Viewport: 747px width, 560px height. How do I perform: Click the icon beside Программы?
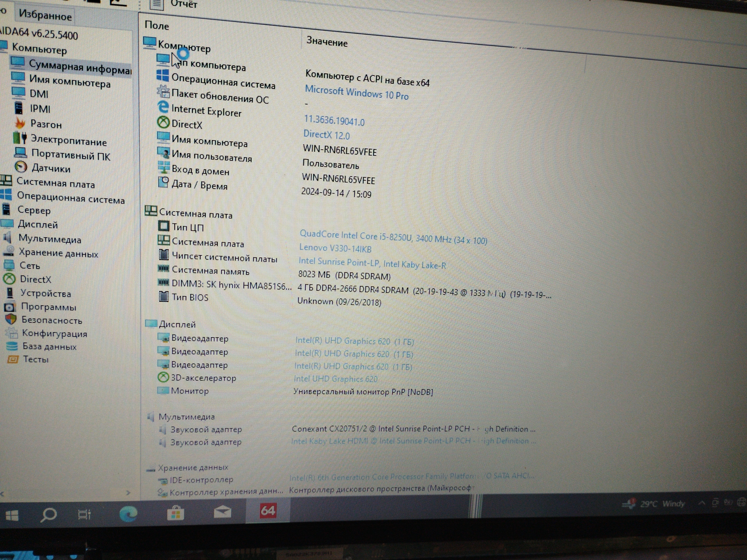tap(10, 307)
